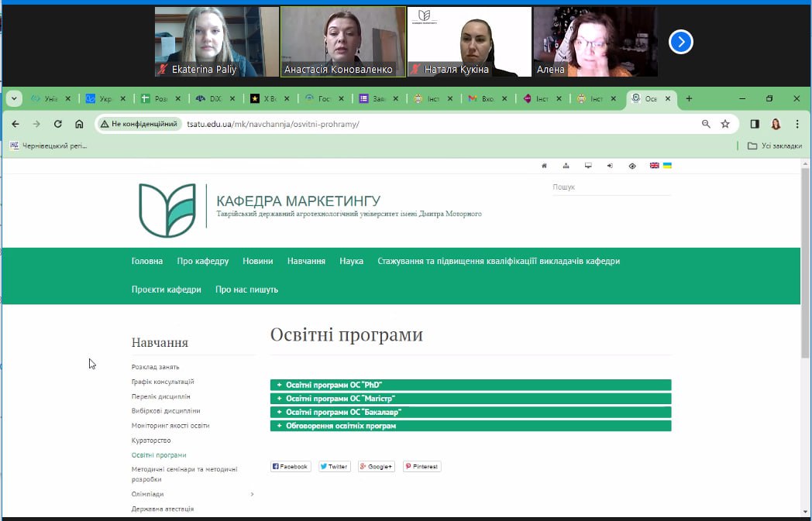Open sidebar link 'Вибіркові дисципліни'
812x521 pixels.
coord(166,411)
